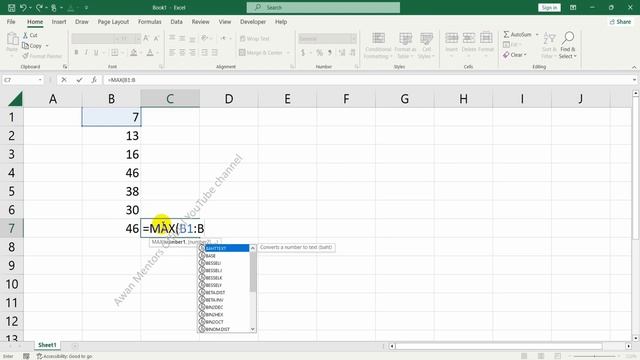Select cell B5 containing 38
The height and width of the screenshot is (360, 640).
(x=111, y=191)
